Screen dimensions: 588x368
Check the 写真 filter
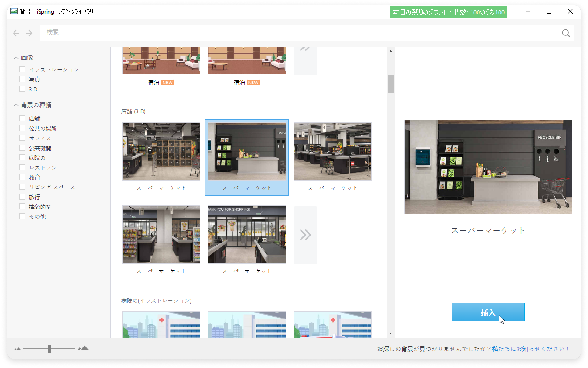point(22,79)
